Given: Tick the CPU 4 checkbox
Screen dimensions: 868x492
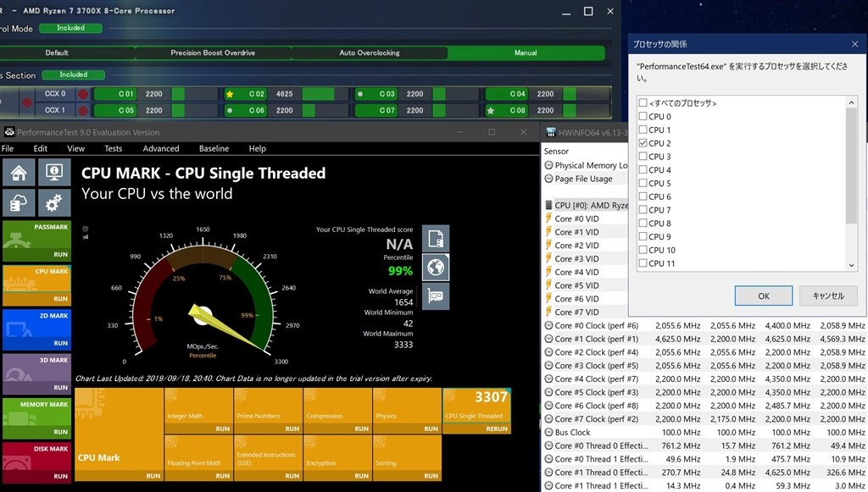Looking at the screenshot, I should [x=643, y=169].
